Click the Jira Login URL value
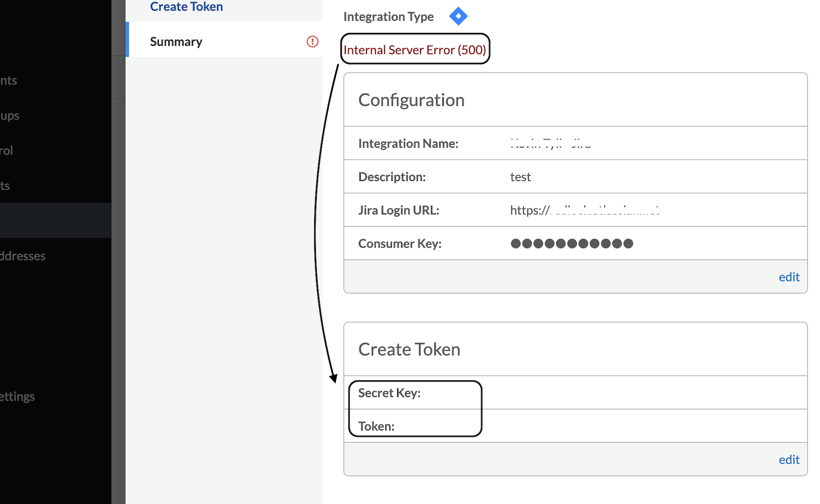This screenshot has width=820, height=504. (x=584, y=210)
